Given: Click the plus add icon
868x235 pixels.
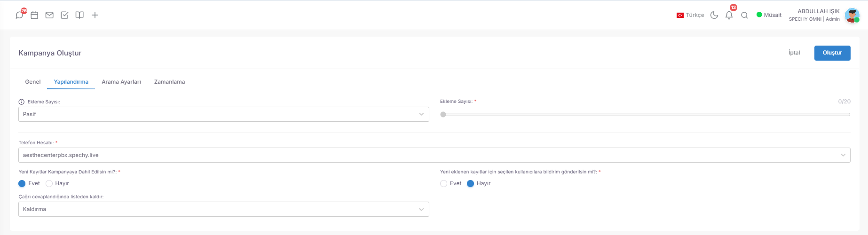Looking at the screenshot, I should 95,15.
